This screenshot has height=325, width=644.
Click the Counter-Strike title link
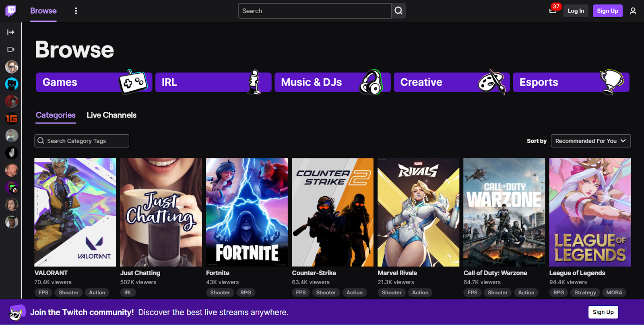pyautogui.click(x=314, y=273)
